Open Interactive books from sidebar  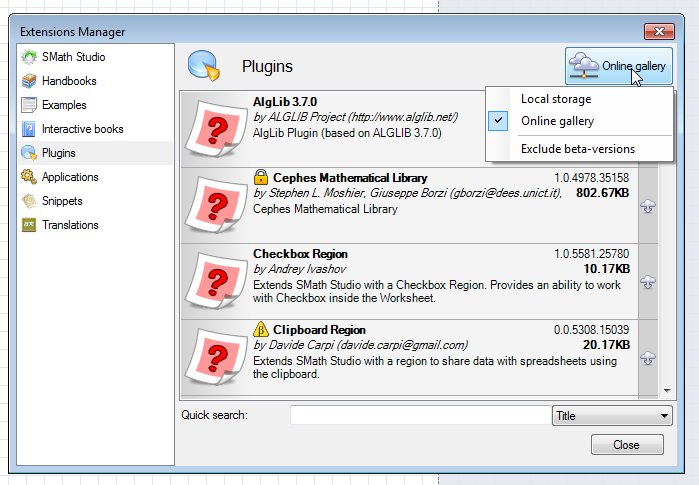pyautogui.click(x=29, y=129)
